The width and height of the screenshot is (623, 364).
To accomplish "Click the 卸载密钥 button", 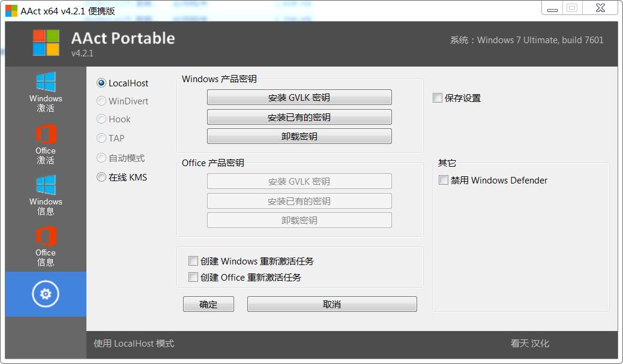I will pyautogui.click(x=299, y=136).
